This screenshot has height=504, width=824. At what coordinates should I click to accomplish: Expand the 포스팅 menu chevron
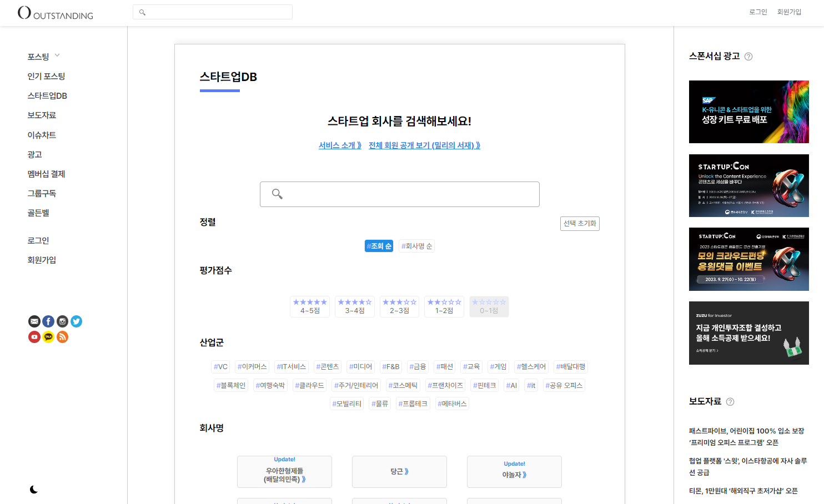pyautogui.click(x=57, y=56)
